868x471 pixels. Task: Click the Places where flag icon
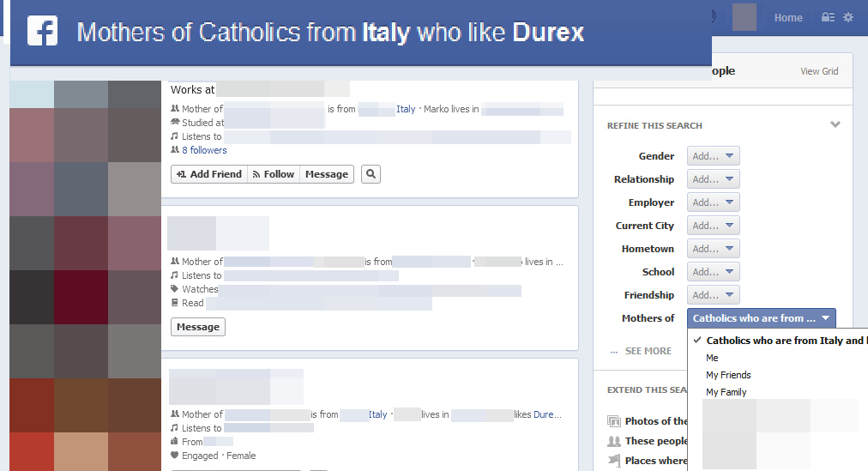(x=614, y=461)
